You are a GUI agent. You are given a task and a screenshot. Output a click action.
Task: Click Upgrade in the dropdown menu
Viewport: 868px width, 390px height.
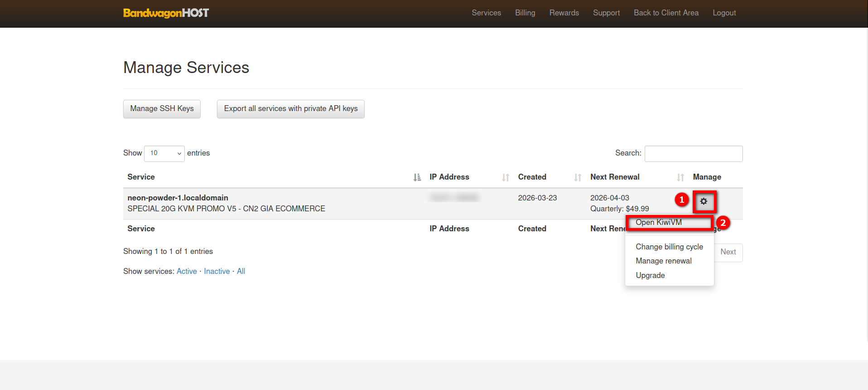(x=650, y=275)
